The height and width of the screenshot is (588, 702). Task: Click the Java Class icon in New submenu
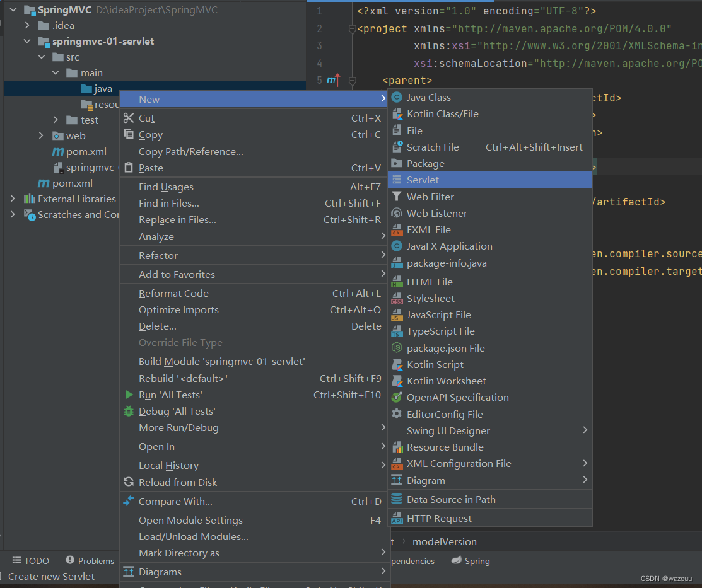[397, 97]
